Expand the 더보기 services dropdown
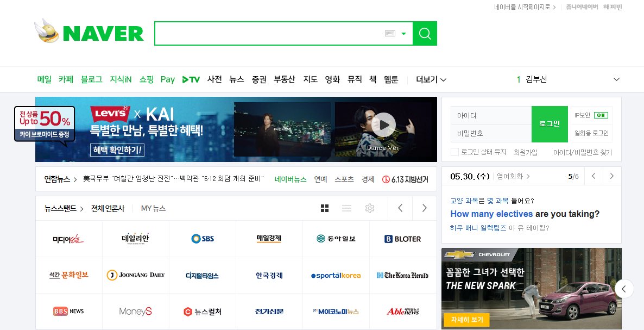 coord(431,79)
